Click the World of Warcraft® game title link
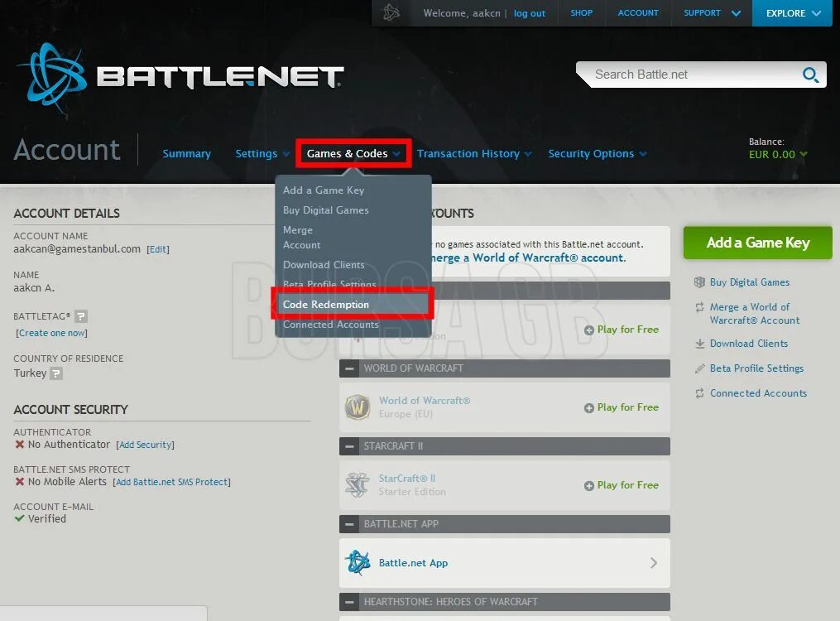Image resolution: width=840 pixels, height=621 pixels. 425,401
